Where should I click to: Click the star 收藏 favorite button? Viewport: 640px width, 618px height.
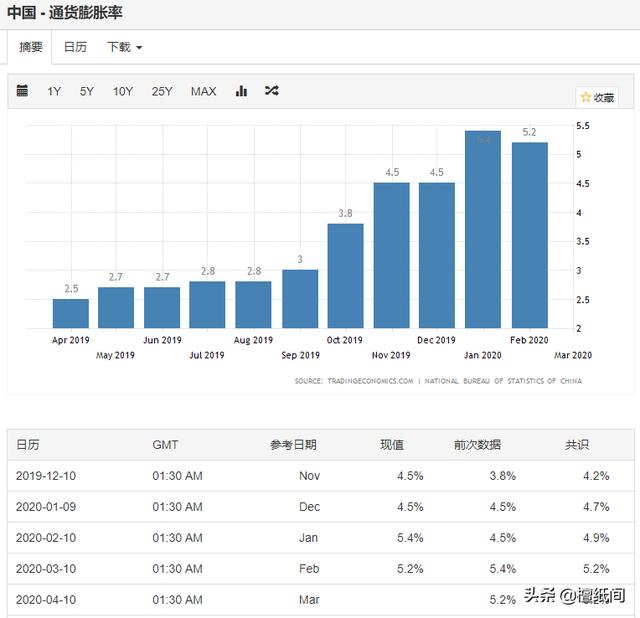tap(597, 97)
